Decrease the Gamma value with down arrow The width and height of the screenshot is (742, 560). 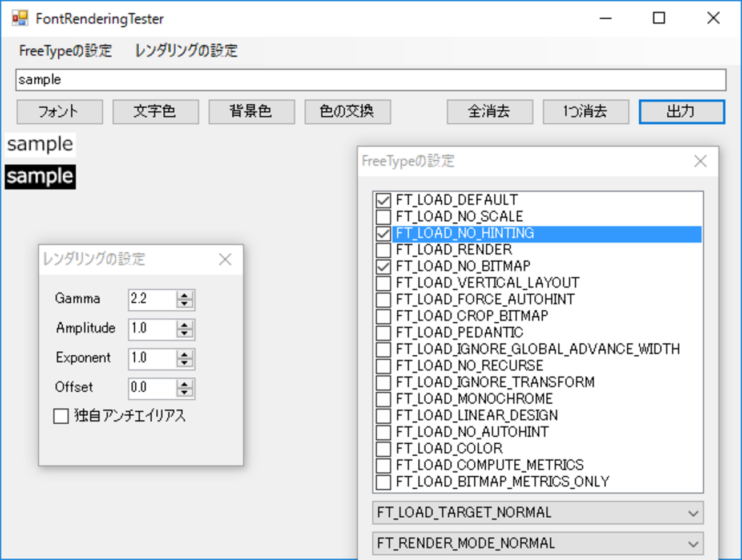click(x=184, y=304)
